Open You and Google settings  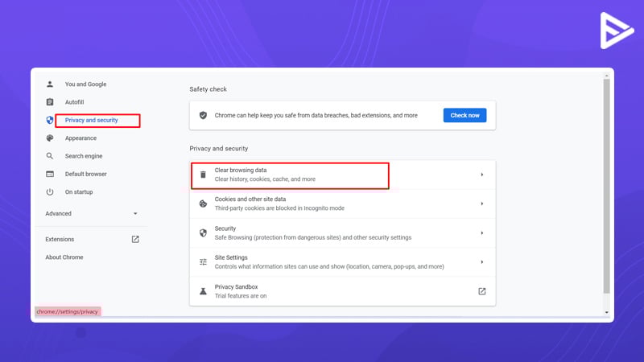[85, 84]
